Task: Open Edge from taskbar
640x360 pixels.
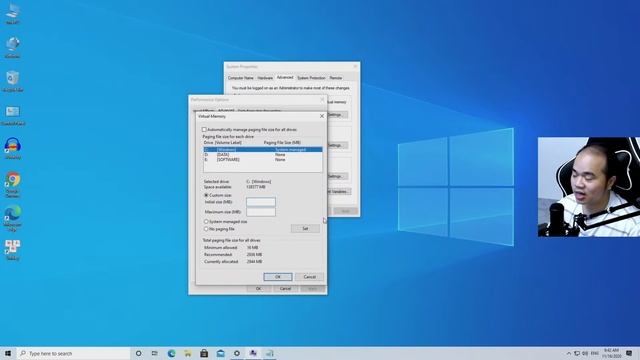Action: coord(171,353)
